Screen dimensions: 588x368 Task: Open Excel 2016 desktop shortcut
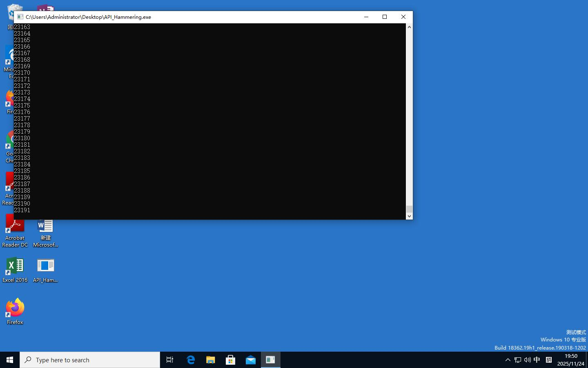(15, 268)
